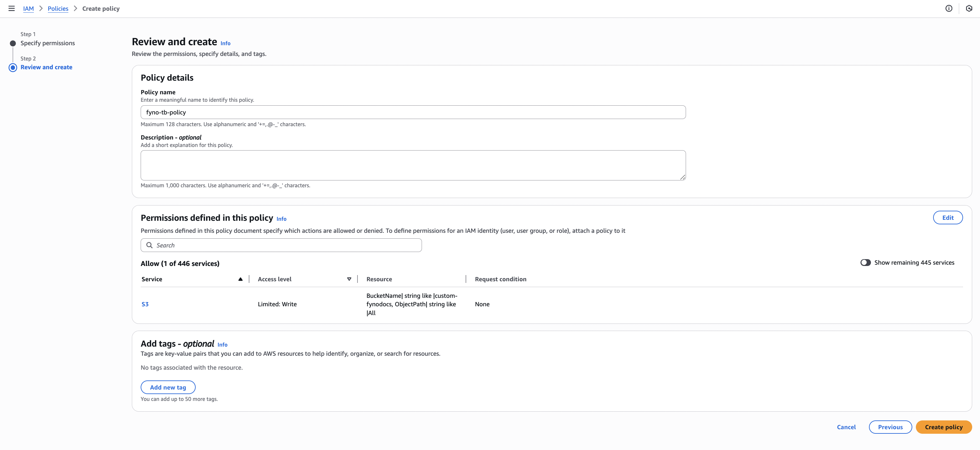Navigate to Policies breadcrumb
980x450 pixels.
[58, 8]
